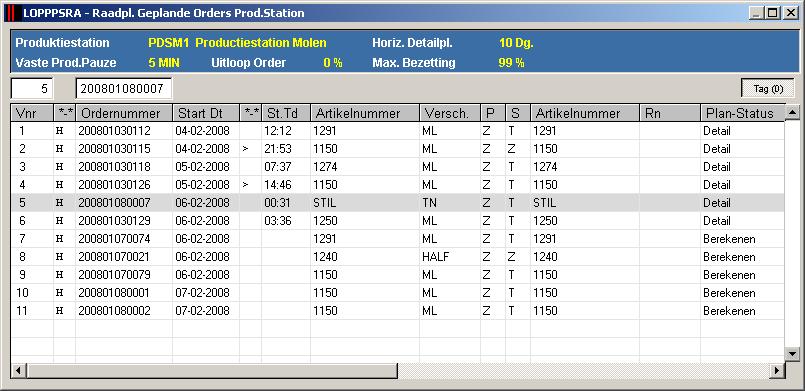Click the Rn column header
The height and width of the screenshot is (391, 805).
tap(670, 113)
